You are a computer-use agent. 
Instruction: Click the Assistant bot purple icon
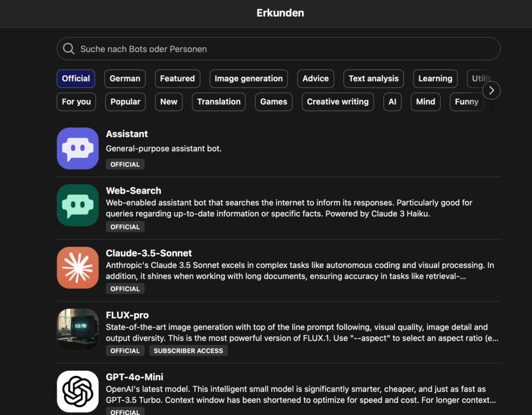[77, 148]
